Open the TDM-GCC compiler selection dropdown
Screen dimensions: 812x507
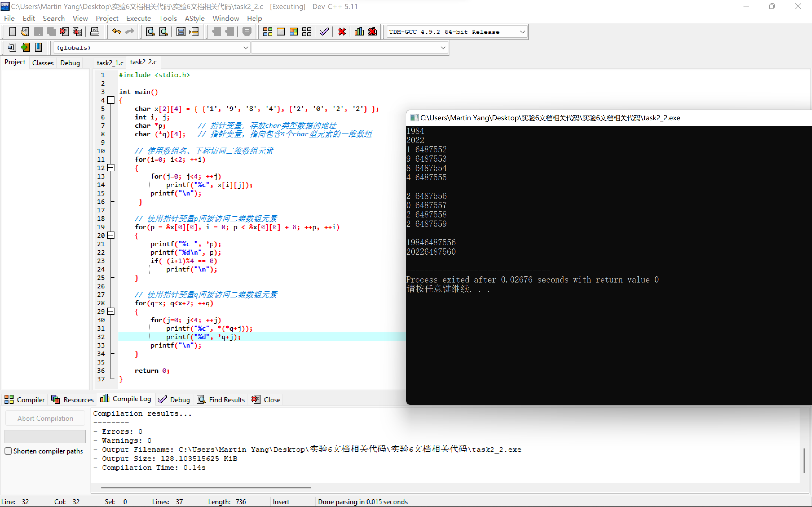coord(522,32)
